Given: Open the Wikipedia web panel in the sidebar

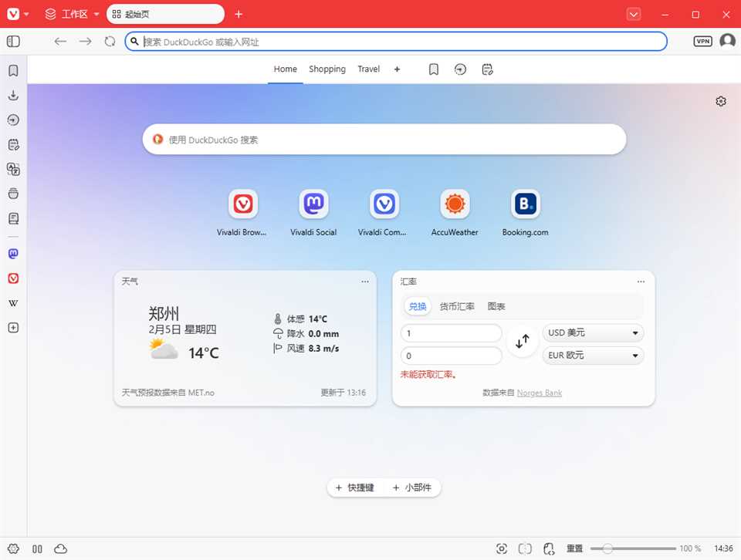Looking at the screenshot, I should pos(13,303).
